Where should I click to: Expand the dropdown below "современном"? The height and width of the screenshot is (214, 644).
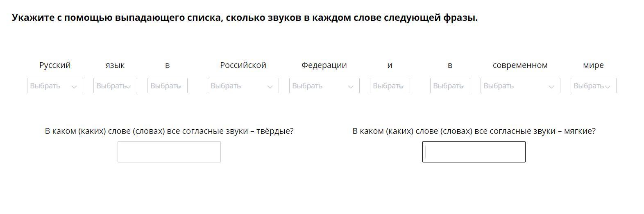coord(520,86)
